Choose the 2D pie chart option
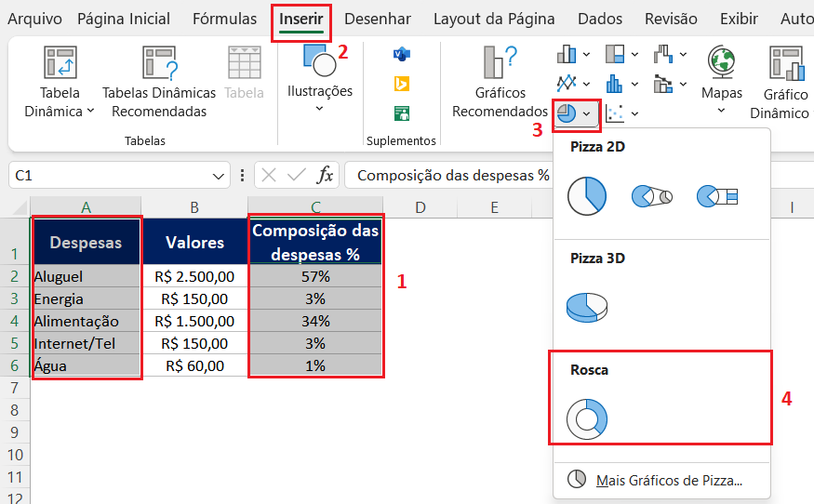This screenshot has height=504, width=814. pyautogui.click(x=587, y=195)
